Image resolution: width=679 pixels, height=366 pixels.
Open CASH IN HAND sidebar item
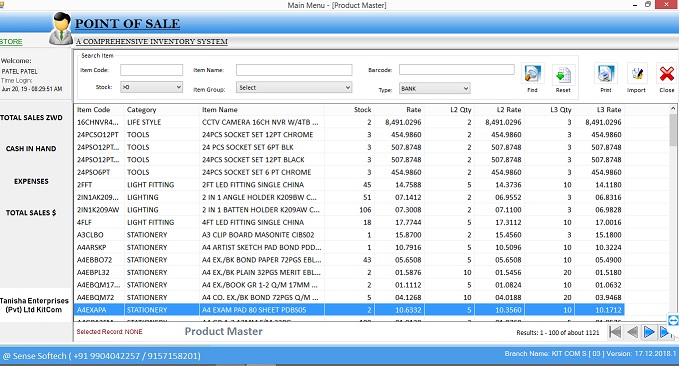[x=31, y=149]
